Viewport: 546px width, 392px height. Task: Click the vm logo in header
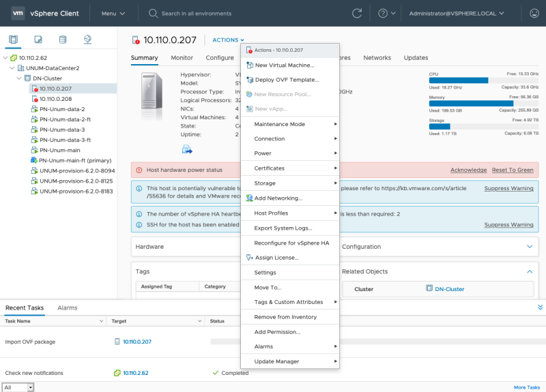(18, 13)
